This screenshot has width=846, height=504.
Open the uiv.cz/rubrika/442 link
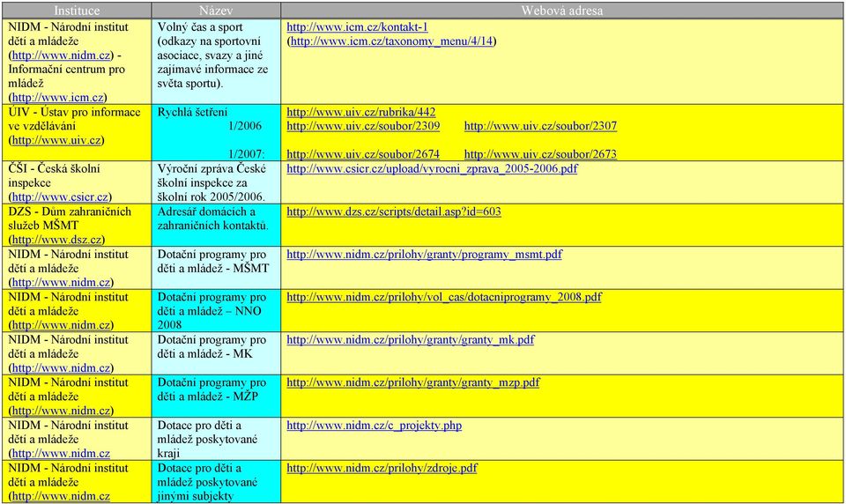pyautogui.click(x=361, y=112)
